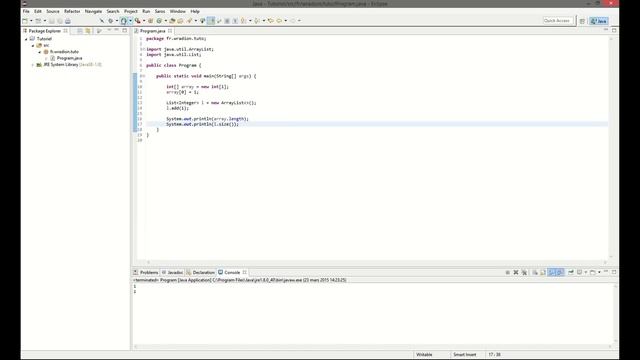The width and height of the screenshot is (640, 360).
Task: Click the editor vertical scrollbar
Action: tap(611, 147)
